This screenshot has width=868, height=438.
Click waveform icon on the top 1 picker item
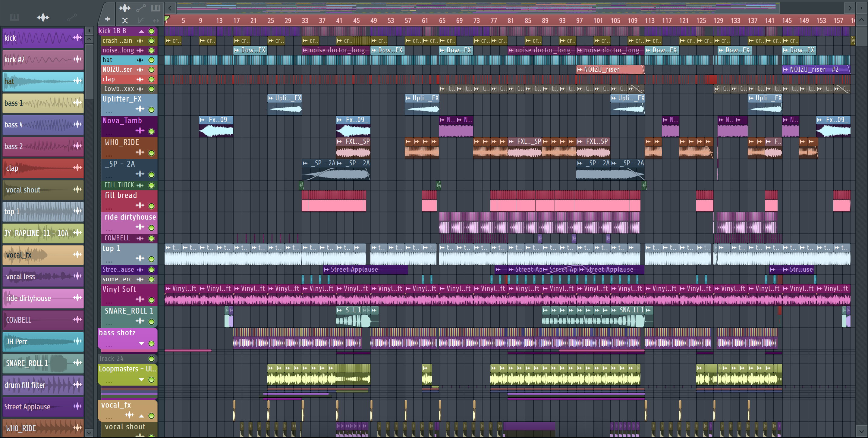(x=77, y=211)
